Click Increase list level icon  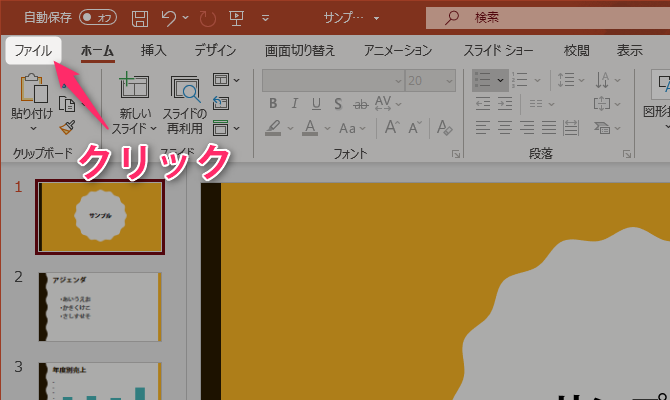pos(505,104)
